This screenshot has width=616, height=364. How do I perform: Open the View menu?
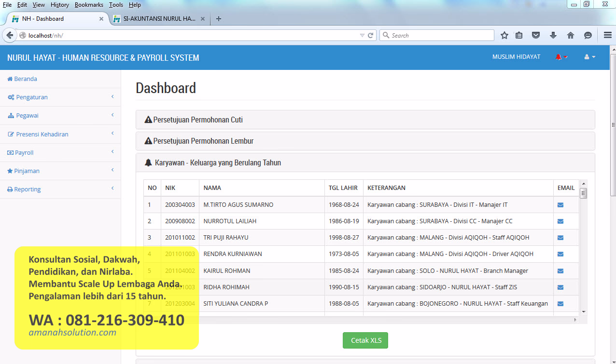pyautogui.click(x=39, y=5)
